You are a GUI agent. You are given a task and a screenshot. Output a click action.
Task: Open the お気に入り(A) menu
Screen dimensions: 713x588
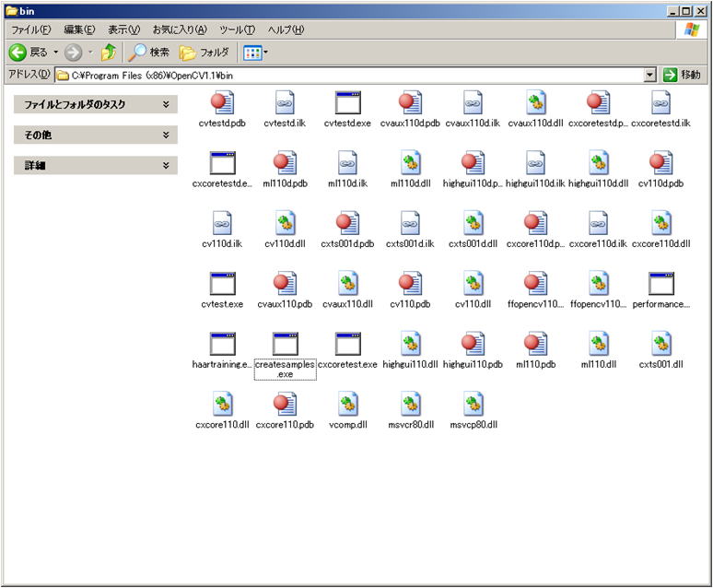180,30
